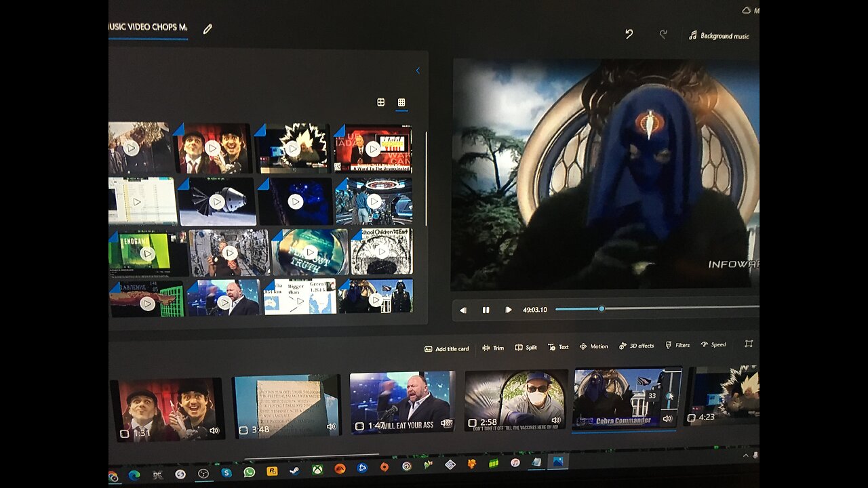Open Skype from taskbar
Viewport: 868px width, 488px height.
tap(226, 472)
